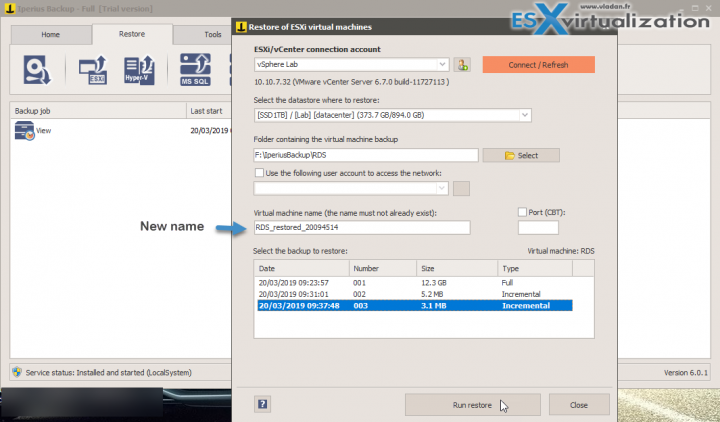Image resolution: width=720 pixels, height=422 pixels.
Task: Click the Type column header
Action: pyautogui.click(x=535, y=268)
